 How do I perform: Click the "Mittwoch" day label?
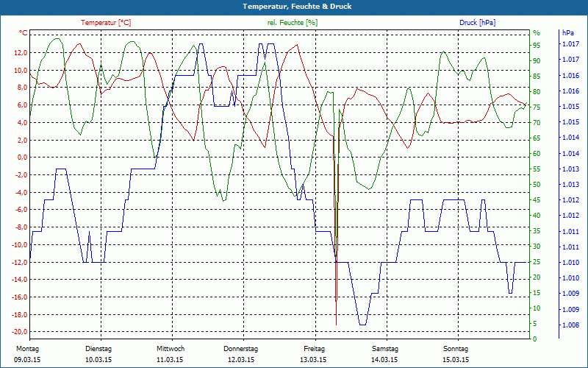[x=171, y=349]
